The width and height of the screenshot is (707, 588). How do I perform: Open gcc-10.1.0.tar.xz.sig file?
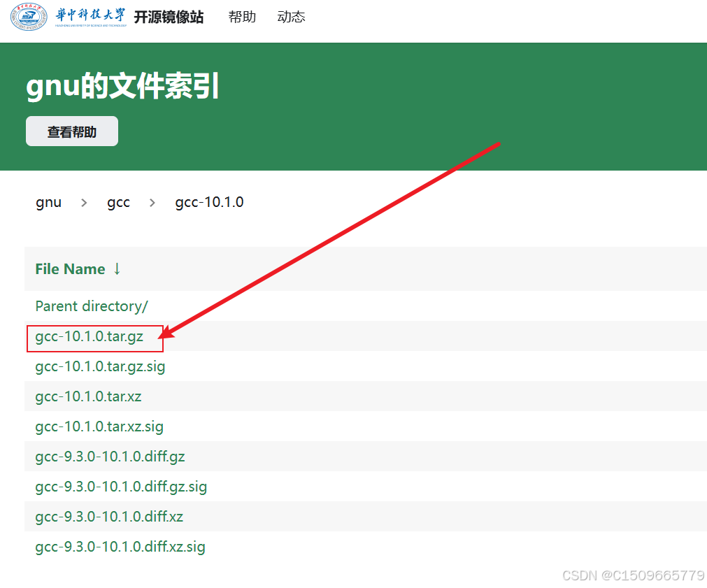click(99, 426)
